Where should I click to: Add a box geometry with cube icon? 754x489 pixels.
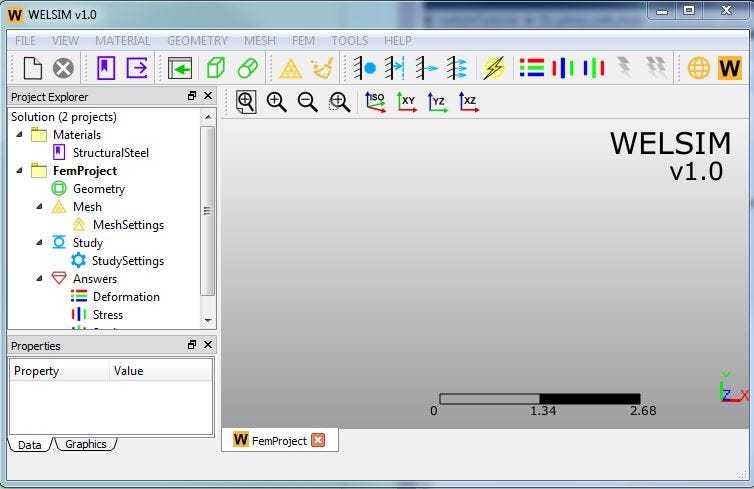coord(215,68)
